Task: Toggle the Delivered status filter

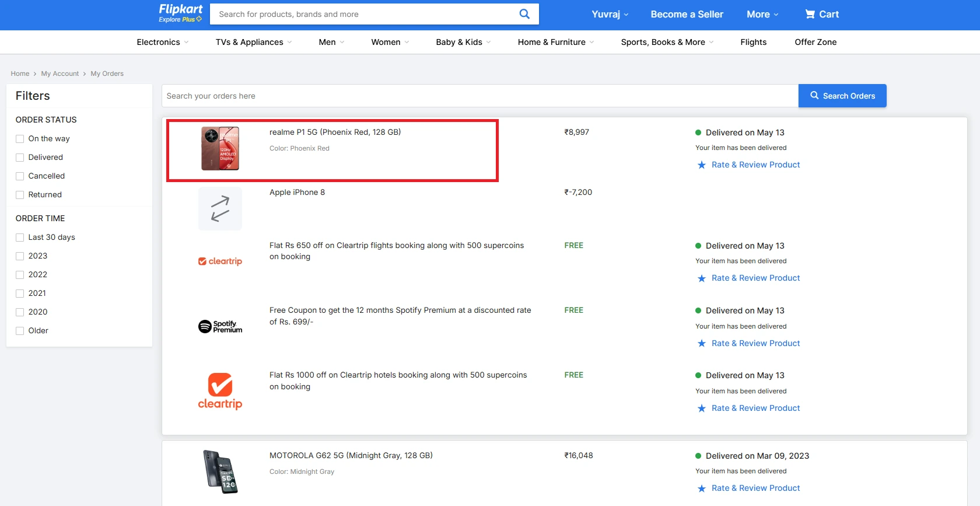Action: pyautogui.click(x=20, y=158)
